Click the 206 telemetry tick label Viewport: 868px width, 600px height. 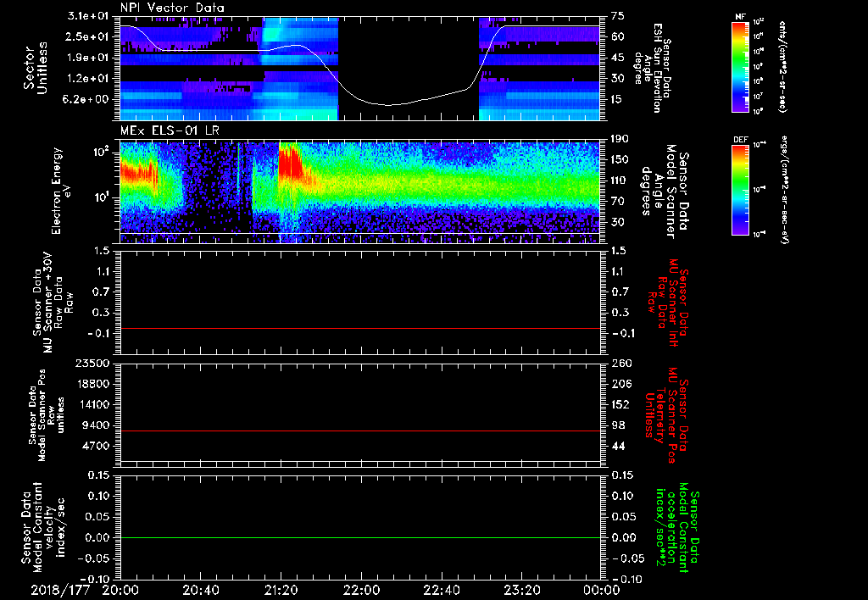click(x=620, y=384)
